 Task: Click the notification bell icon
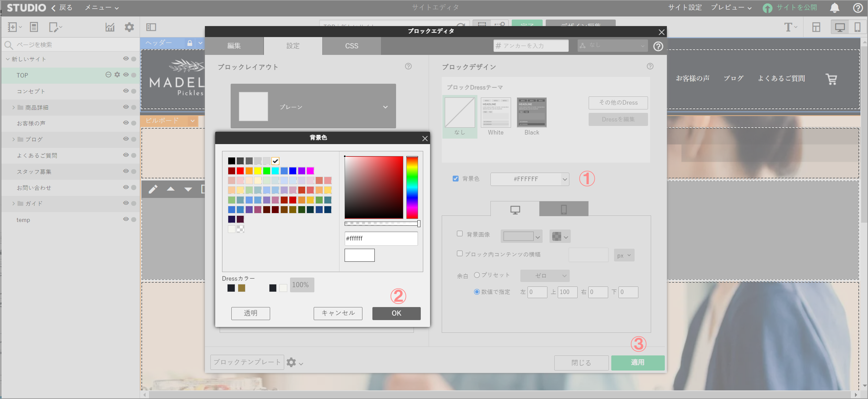pyautogui.click(x=834, y=8)
